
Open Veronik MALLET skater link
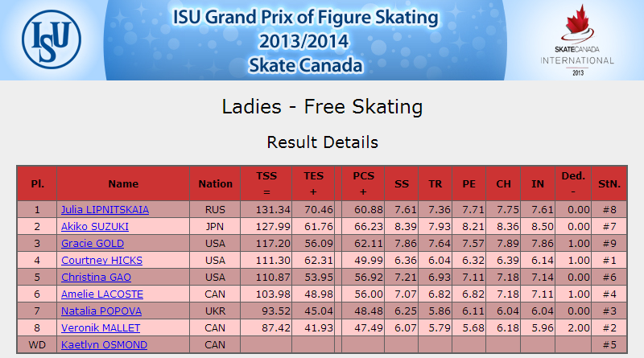pyautogui.click(x=101, y=327)
